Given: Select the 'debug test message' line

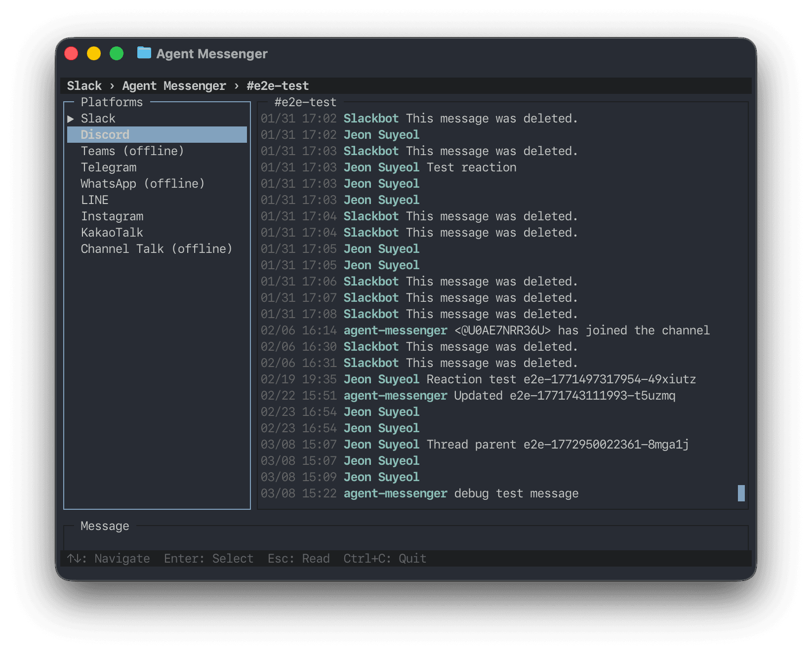Looking at the screenshot, I should [516, 493].
